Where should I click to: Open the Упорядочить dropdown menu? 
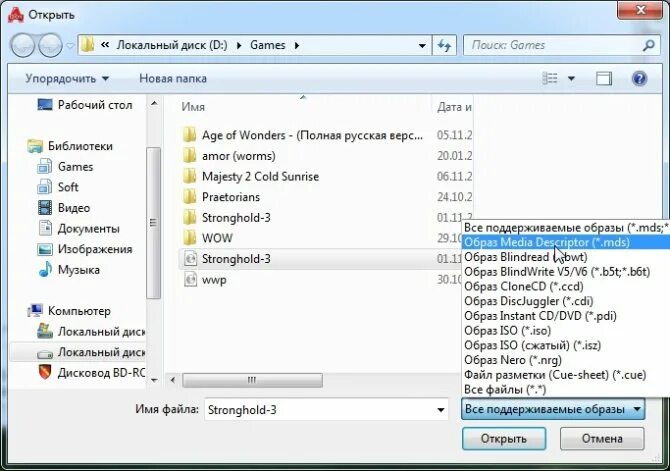(67, 79)
